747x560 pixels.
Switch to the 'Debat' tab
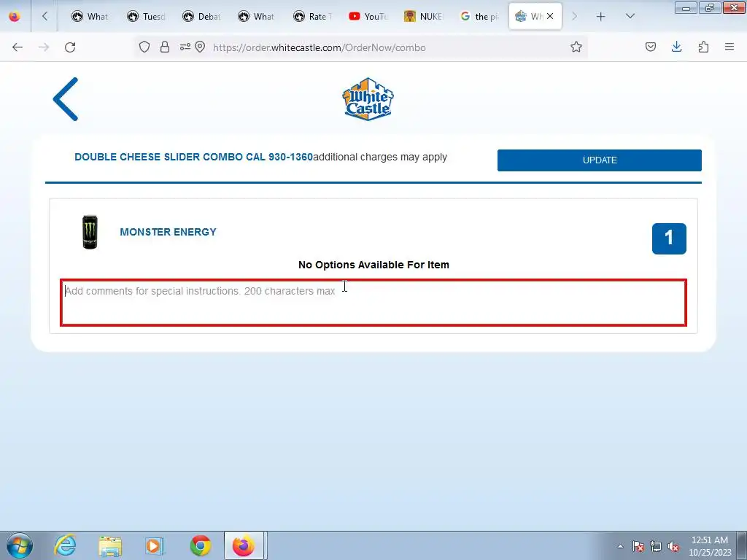click(x=201, y=16)
